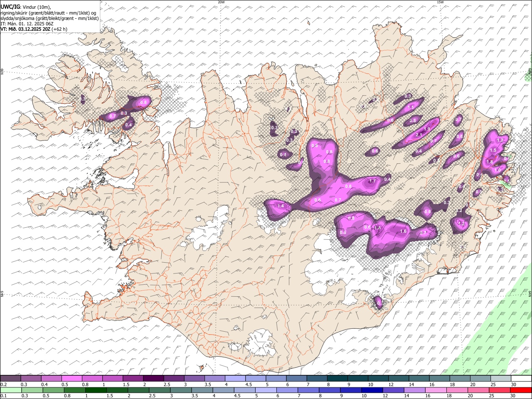
Task: Pick the royal blue 9 swatch, lower legend row
Action: click(x=351, y=390)
